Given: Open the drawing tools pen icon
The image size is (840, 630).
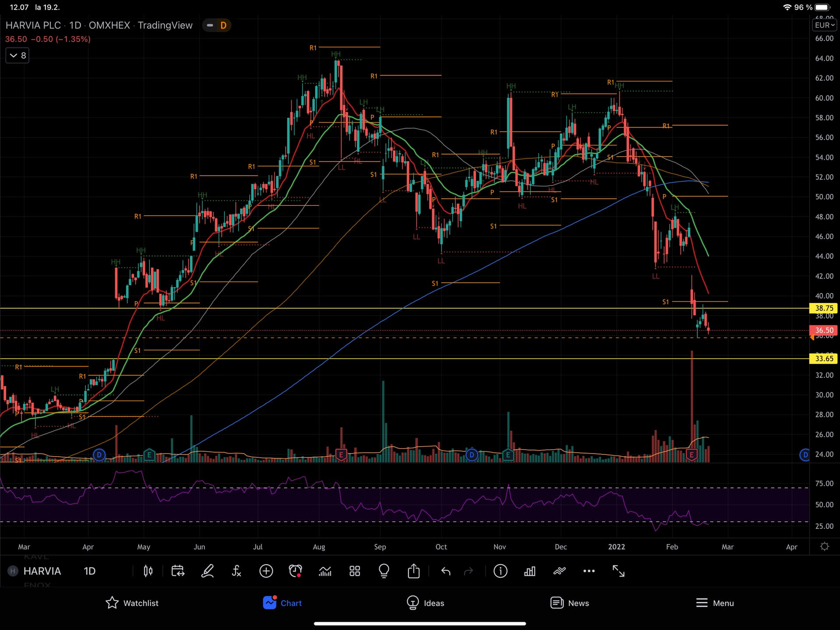Looking at the screenshot, I should (x=207, y=571).
